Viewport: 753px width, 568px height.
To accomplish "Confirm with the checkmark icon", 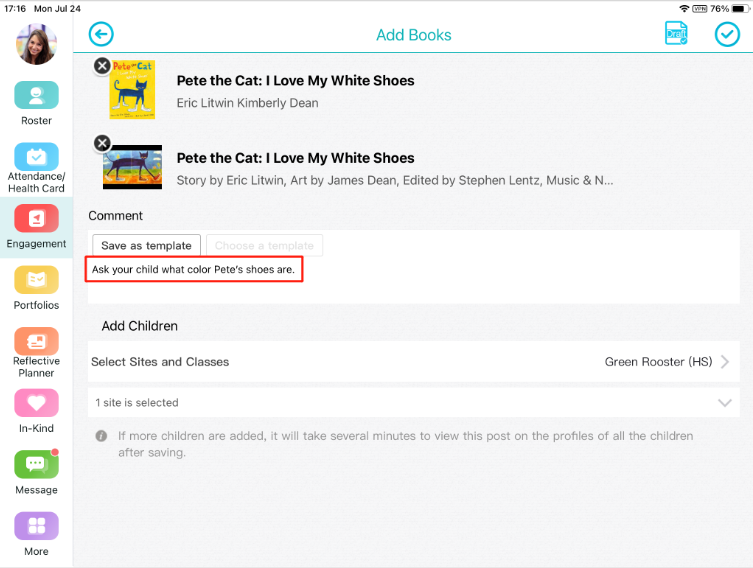I will coord(727,35).
